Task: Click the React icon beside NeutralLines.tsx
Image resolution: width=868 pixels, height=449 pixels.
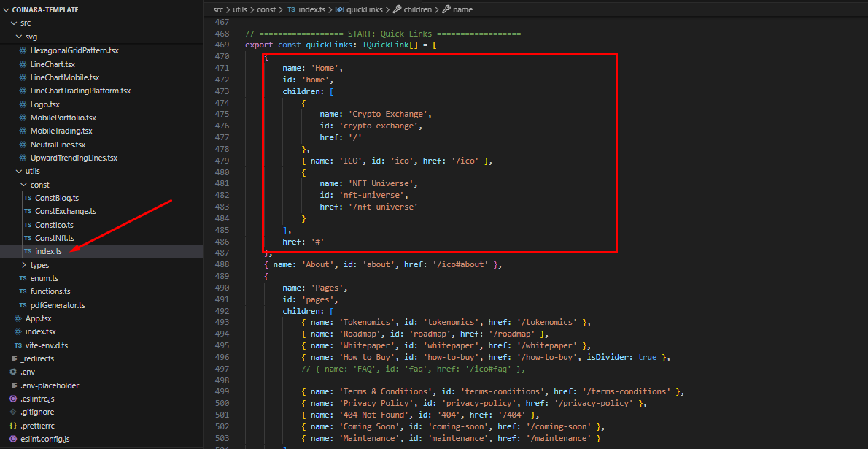Action: 23,145
